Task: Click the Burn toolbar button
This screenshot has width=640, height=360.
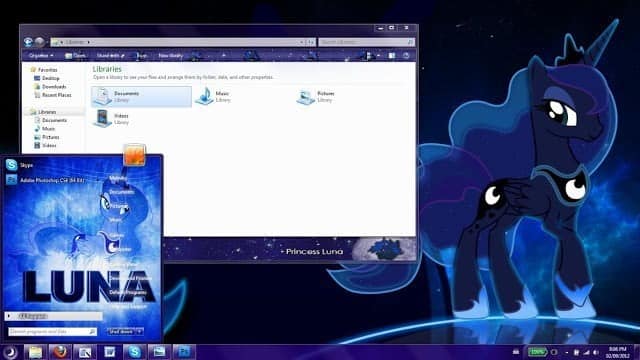Action: tap(142, 56)
